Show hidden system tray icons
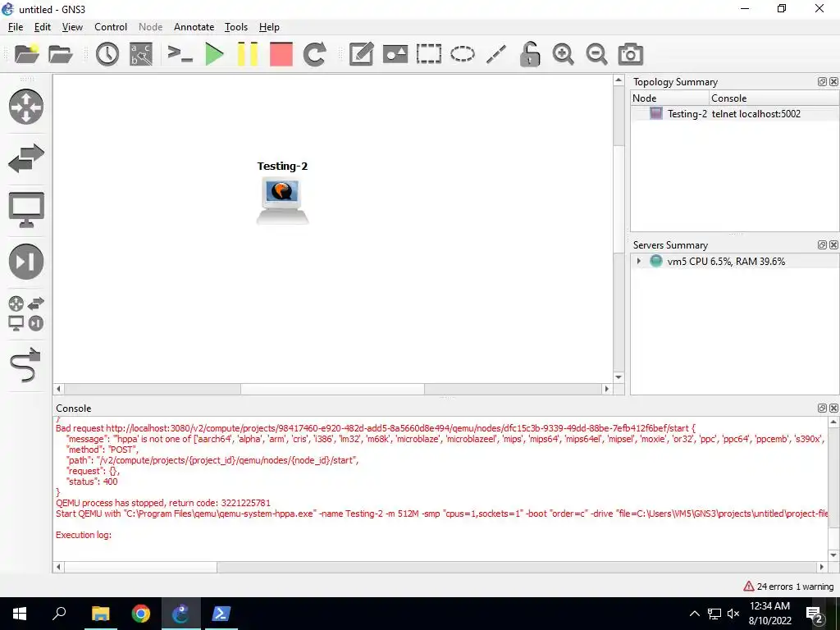The height and width of the screenshot is (630, 840). [x=694, y=614]
